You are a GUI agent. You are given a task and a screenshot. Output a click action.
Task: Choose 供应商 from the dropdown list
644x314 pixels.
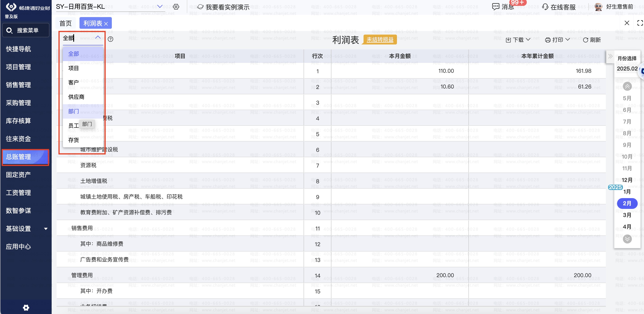point(76,97)
